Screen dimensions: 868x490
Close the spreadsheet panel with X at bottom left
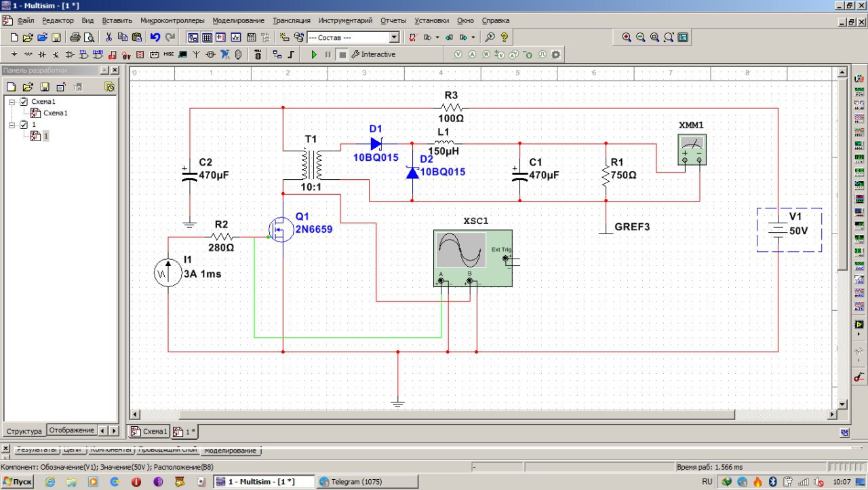click(5, 449)
